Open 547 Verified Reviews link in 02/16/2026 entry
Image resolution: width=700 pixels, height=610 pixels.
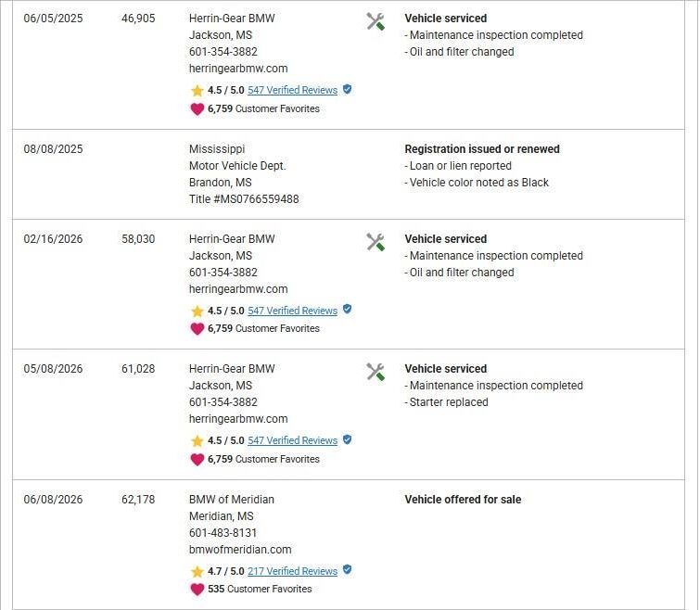(292, 311)
